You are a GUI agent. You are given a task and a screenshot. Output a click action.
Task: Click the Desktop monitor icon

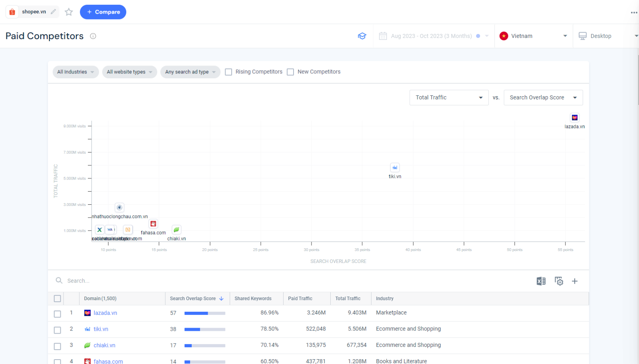(x=583, y=36)
